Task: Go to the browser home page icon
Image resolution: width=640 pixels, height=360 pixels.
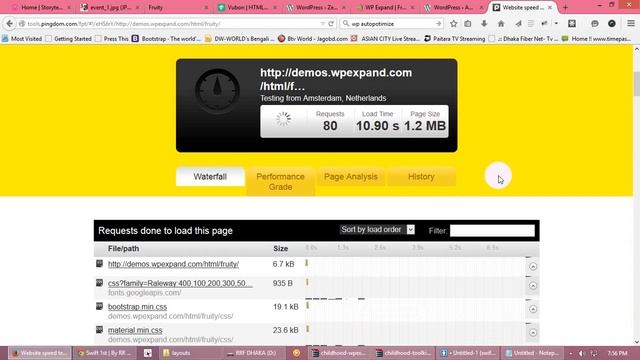Action: pos(501,24)
